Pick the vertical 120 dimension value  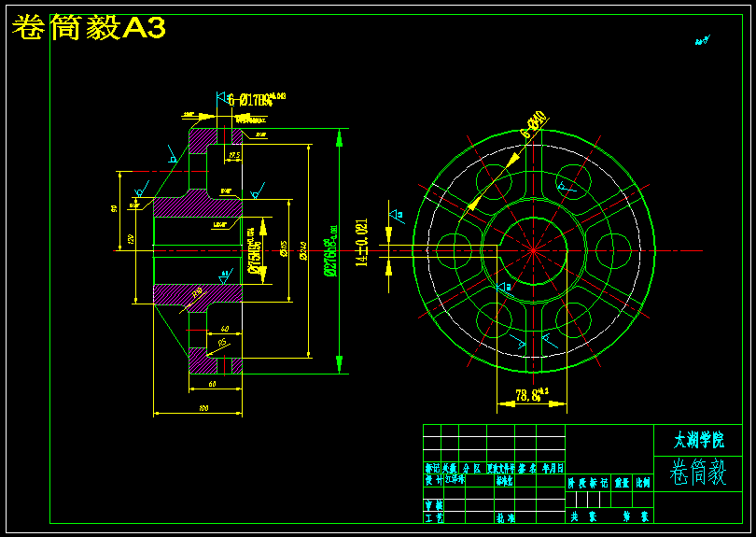pos(131,239)
